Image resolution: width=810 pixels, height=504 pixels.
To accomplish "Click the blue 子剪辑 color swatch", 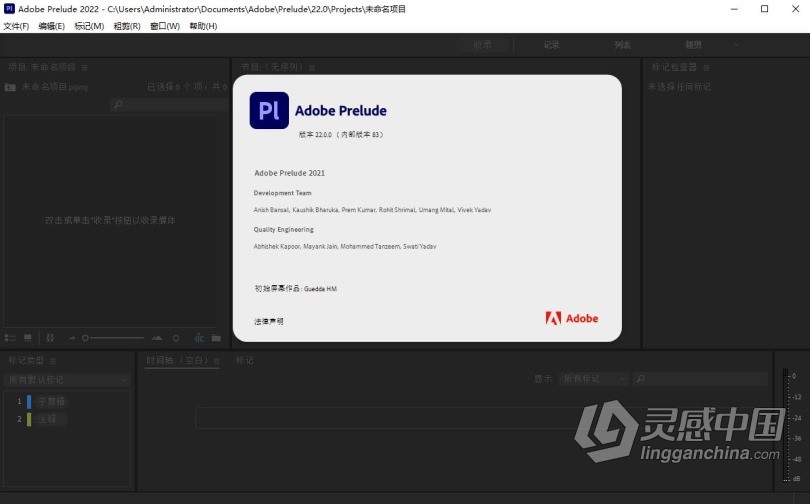I will coord(29,401).
